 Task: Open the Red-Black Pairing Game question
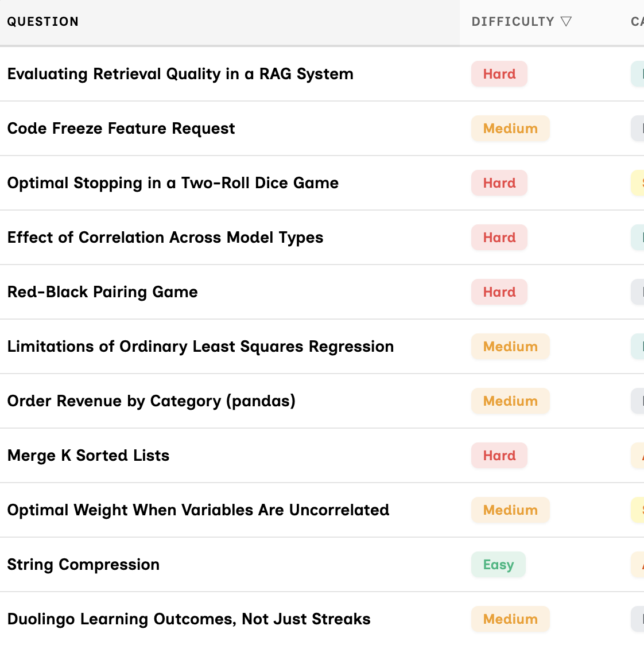click(x=103, y=292)
